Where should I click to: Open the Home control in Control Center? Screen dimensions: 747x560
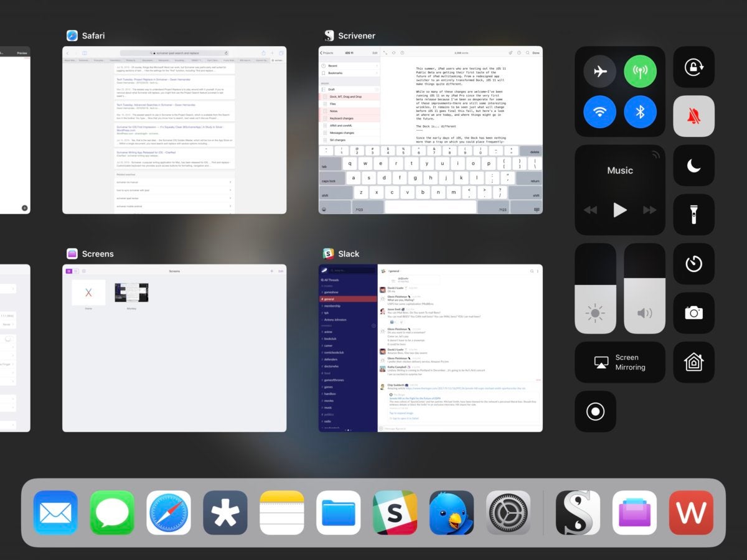coord(694,362)
